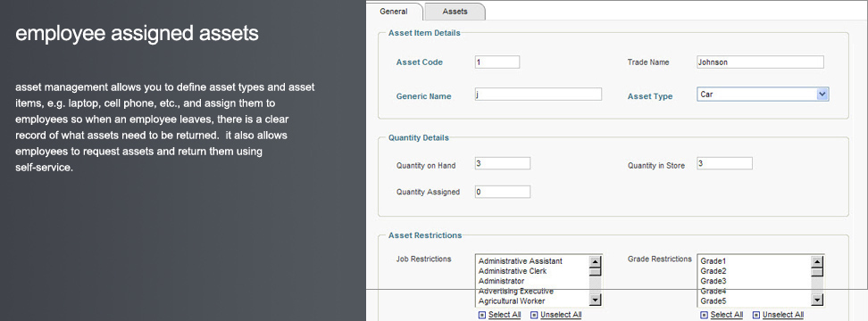Click Select All icon under Grade Restrictions
Screen dimensions: 868x321
tap(705, 315)
